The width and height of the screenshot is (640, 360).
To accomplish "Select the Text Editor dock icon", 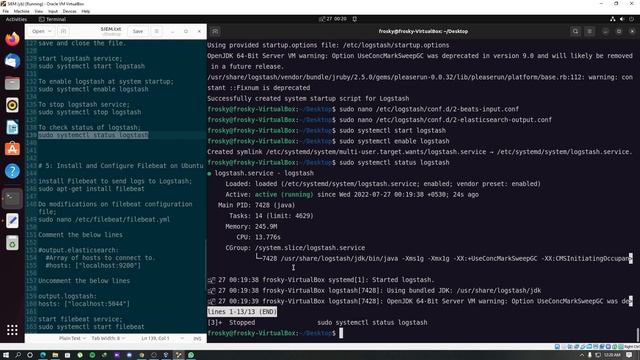I will tap(12, 221).
